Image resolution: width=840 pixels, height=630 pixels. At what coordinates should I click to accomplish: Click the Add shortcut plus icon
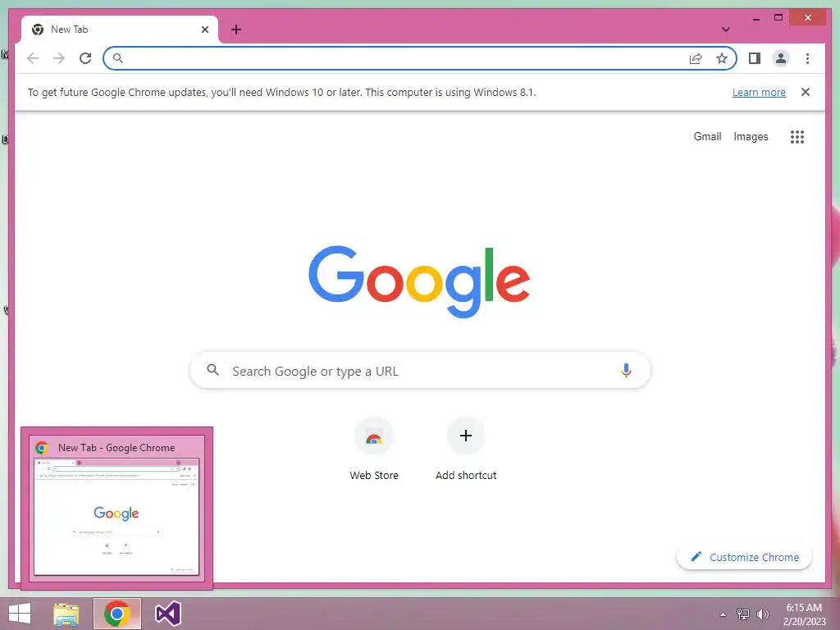(x=466, y=436)
